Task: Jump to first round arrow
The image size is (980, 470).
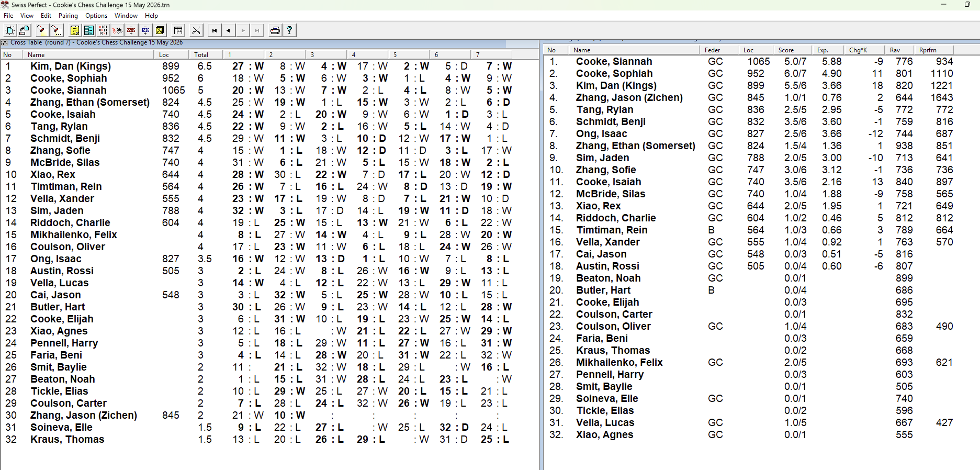Action: (215, 30)
